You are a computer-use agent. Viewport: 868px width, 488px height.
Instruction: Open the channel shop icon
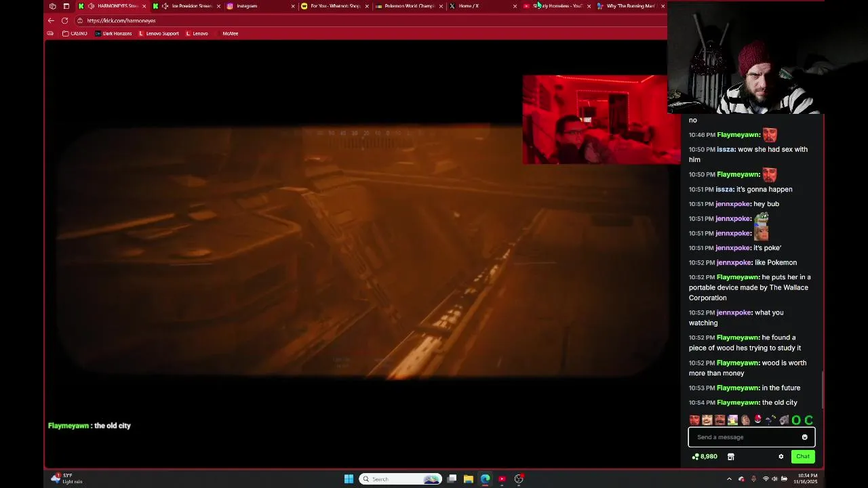(731, 457)
